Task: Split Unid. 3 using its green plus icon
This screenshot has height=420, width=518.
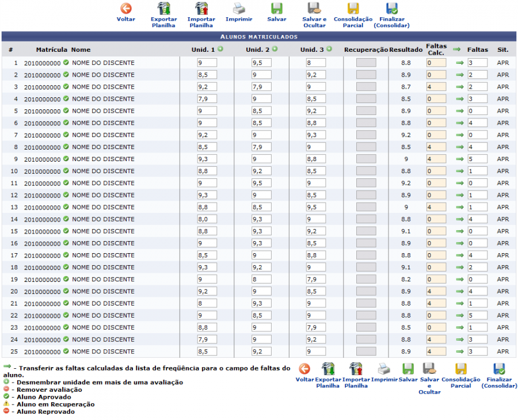Action: [x=329, y=49]
